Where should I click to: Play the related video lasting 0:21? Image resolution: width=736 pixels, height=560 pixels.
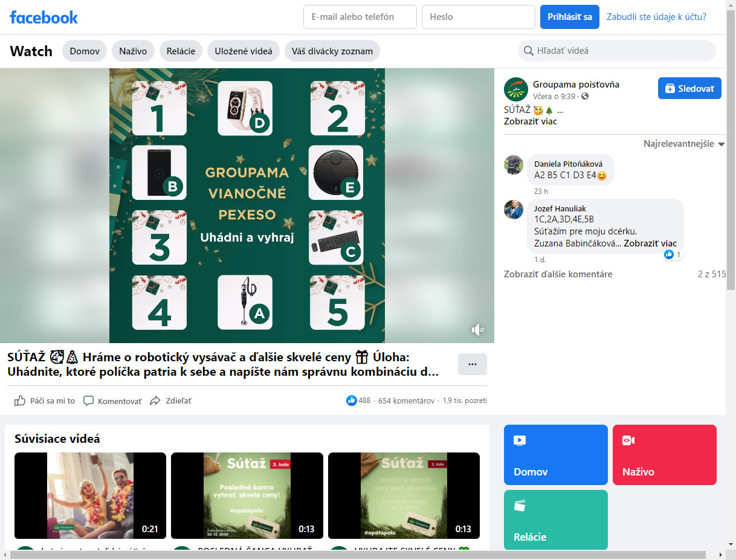[90, 495]
